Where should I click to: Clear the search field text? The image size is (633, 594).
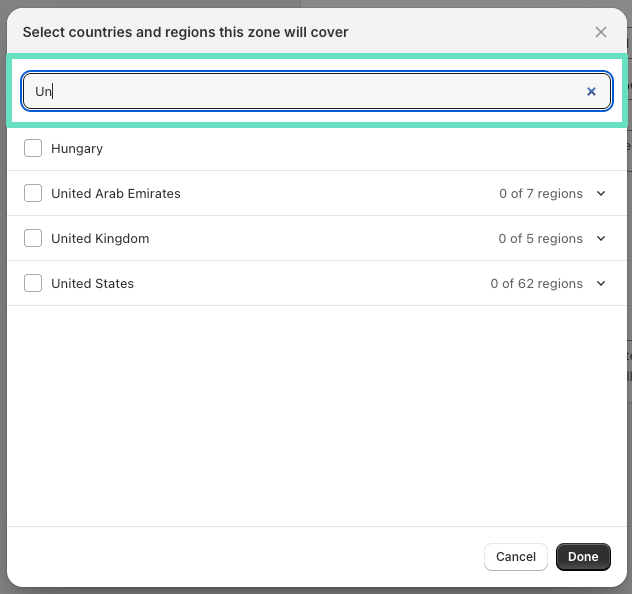(591, 91)
